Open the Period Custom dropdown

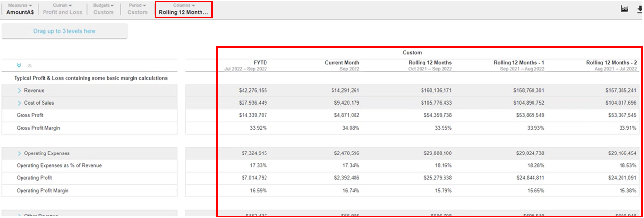click(137, 9)
